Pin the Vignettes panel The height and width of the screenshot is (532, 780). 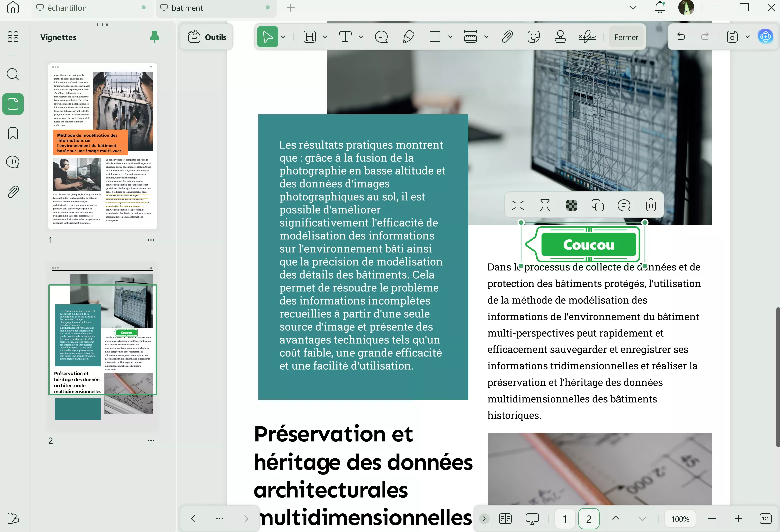click(155, 37)
